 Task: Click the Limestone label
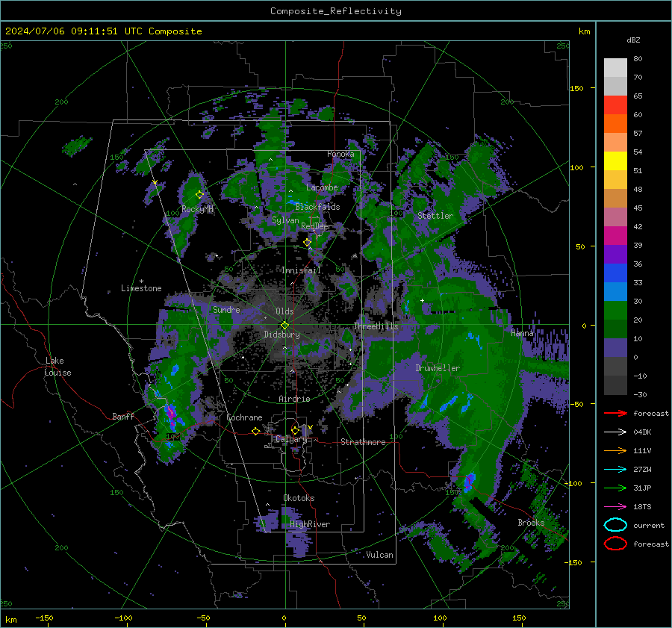tap(141, 288)
